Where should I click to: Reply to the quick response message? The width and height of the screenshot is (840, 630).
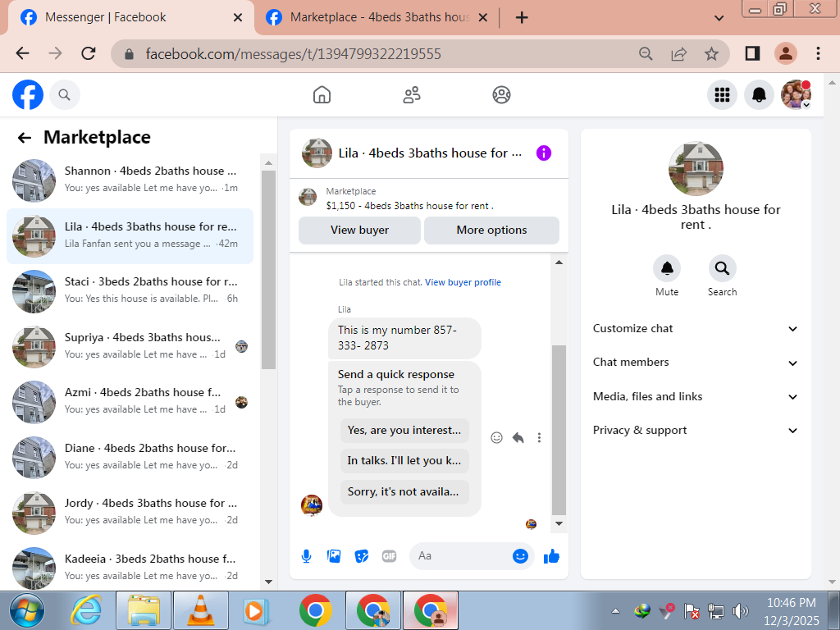pos(518,438)
